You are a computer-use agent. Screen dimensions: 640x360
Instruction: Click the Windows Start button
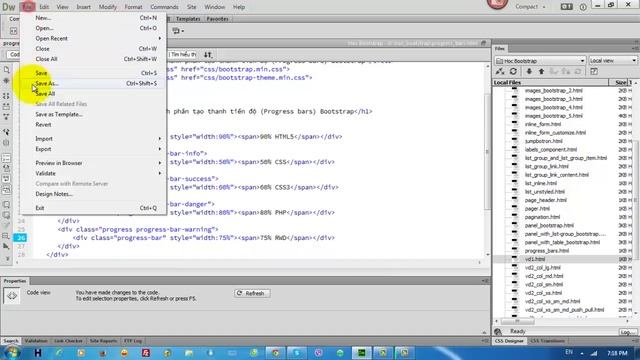[12, 353]
